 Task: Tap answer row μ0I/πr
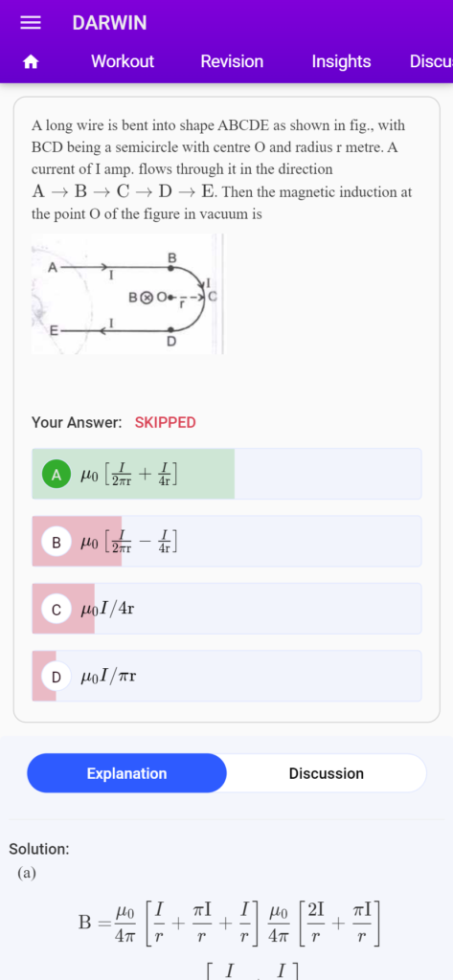click(227, 677)
